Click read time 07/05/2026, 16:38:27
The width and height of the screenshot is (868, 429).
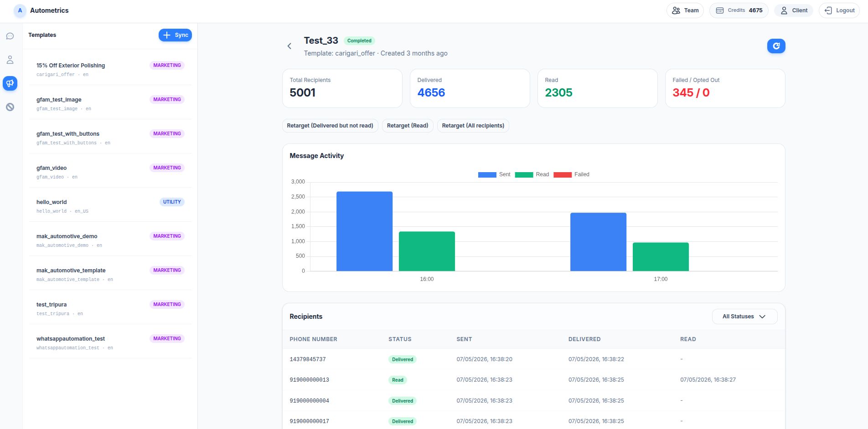click(x=708, y=380)
